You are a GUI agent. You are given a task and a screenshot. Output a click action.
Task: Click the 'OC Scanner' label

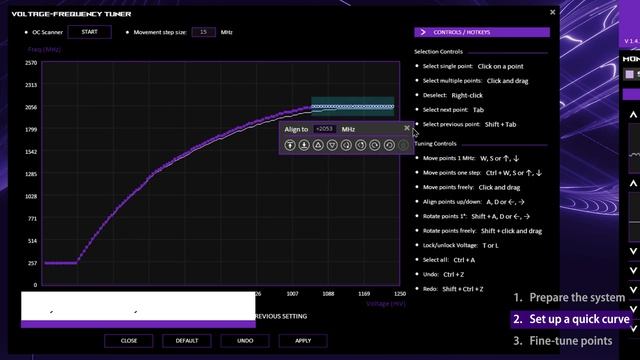coord(47,32)
